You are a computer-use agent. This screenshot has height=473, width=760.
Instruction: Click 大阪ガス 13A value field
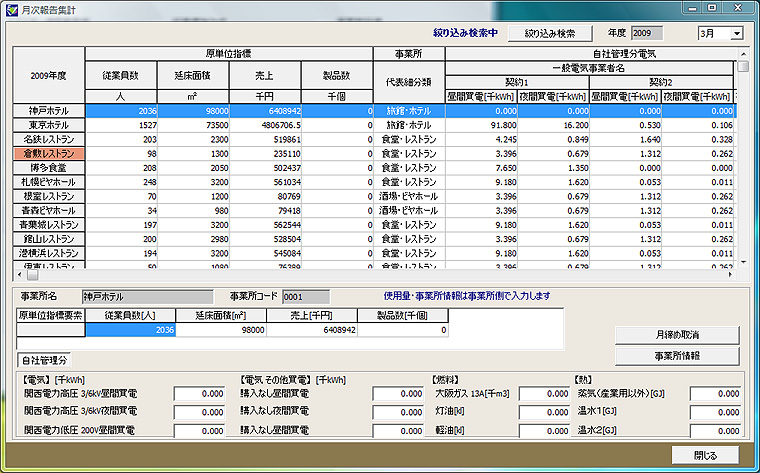pos(544,394)
